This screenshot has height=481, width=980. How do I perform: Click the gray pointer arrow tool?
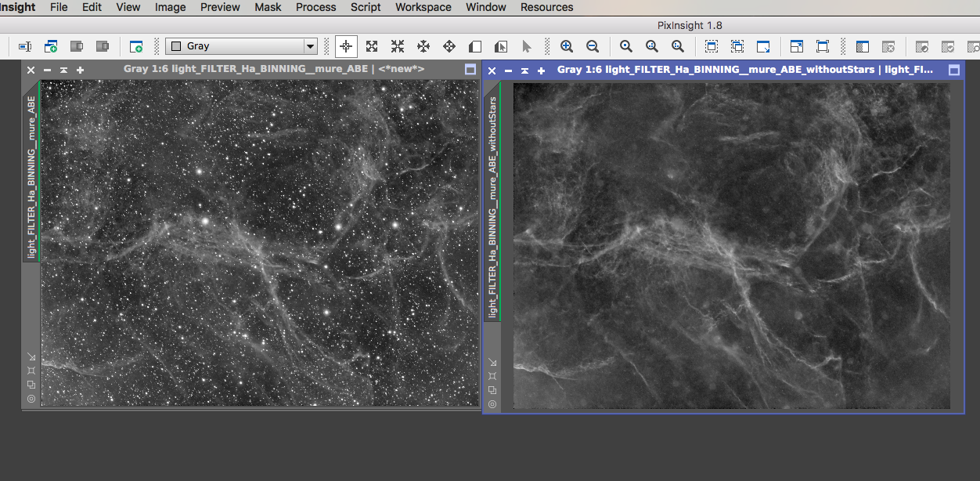point(527,46)
